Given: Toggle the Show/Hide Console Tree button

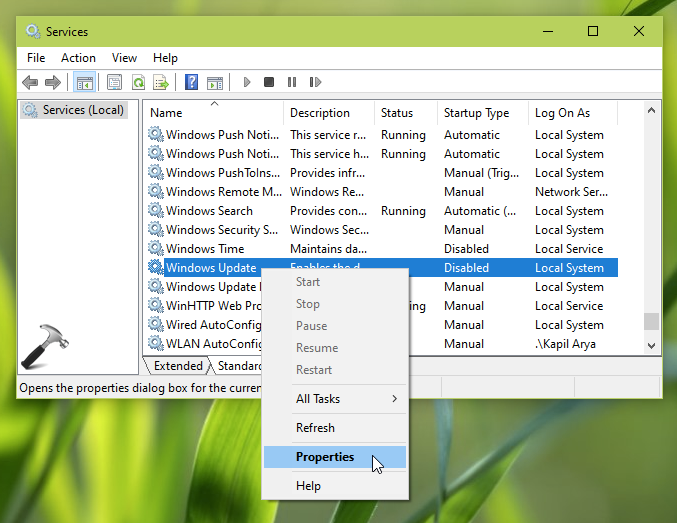Looking at the screenshot, I should [x=85, y=82].
